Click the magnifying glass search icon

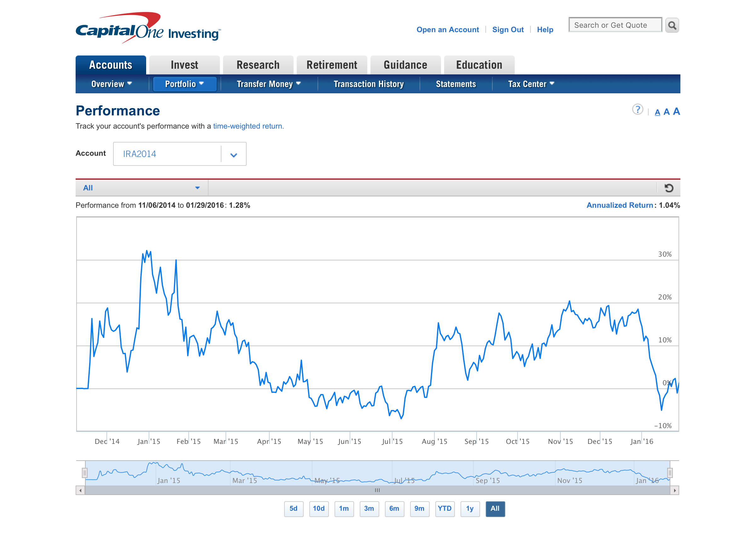click(672, 25)
